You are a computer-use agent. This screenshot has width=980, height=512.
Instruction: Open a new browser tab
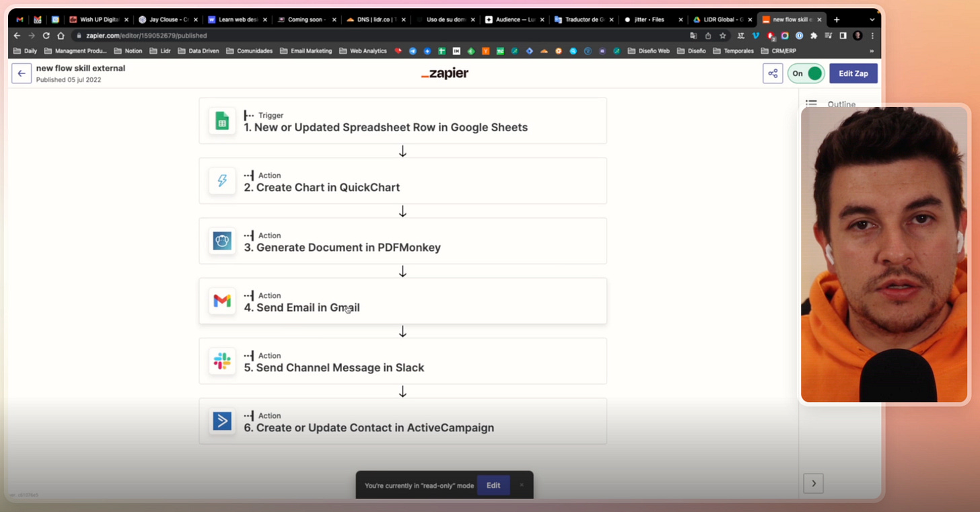[837, 20]
